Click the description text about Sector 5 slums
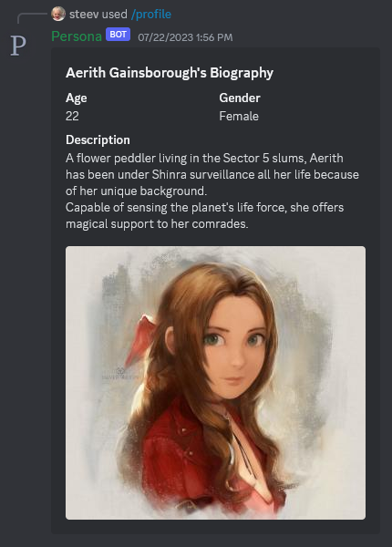This screenshot has width=392, height=547. [x=212, y=174]
